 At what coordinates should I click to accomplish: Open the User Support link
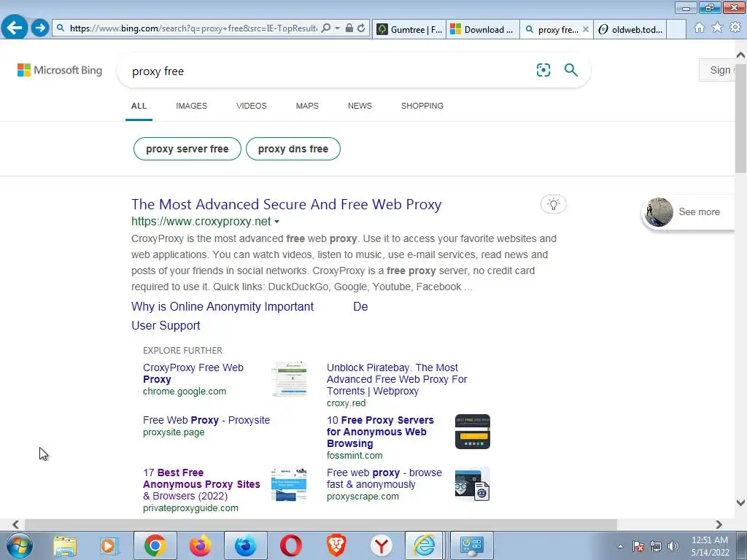[166, 326]
